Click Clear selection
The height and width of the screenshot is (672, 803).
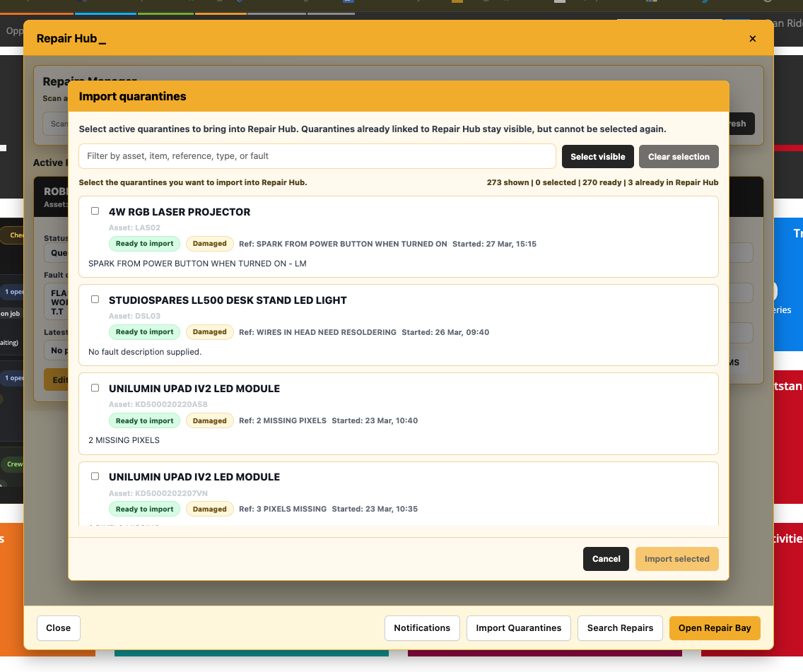679,156
